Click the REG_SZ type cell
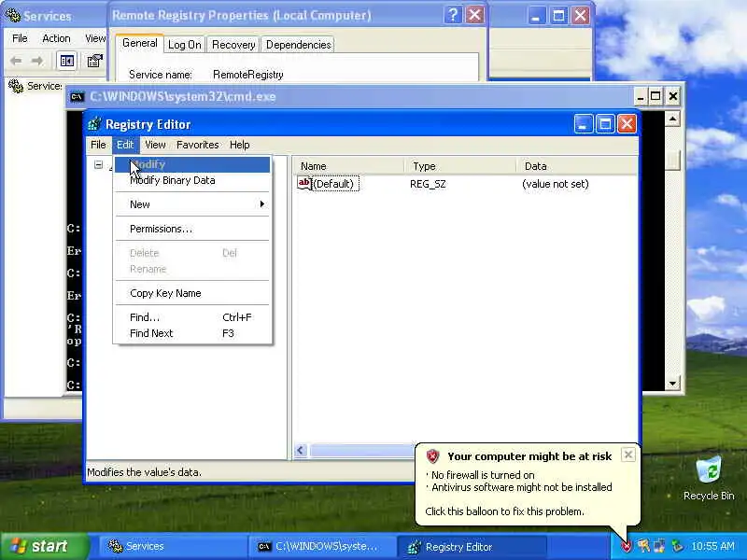 pyautogui.click(x=428, y=184)
